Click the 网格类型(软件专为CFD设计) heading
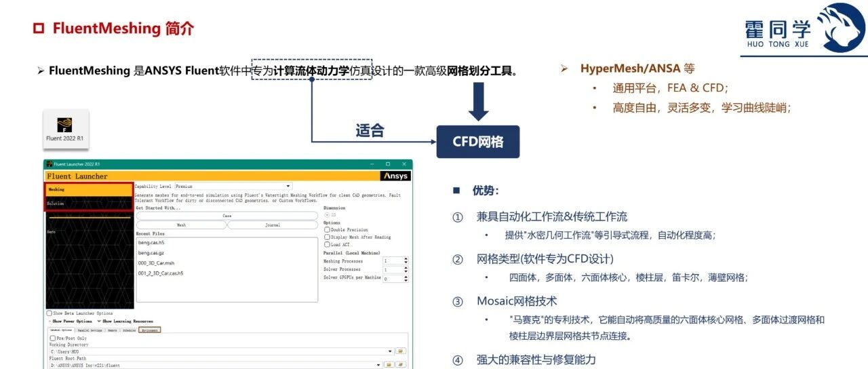This screenshot has width=868, height=369. [545, 259]
